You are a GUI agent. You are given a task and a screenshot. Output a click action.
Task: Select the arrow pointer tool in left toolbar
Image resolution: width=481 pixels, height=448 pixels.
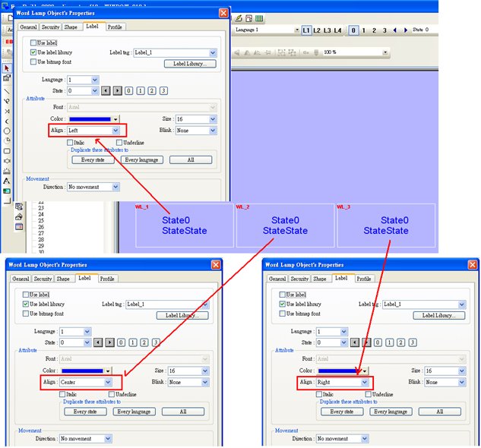tap(7, 68)
